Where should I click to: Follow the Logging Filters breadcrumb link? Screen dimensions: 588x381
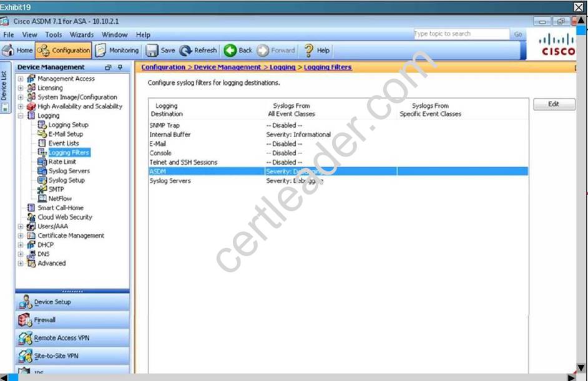[x=328, y=67]
